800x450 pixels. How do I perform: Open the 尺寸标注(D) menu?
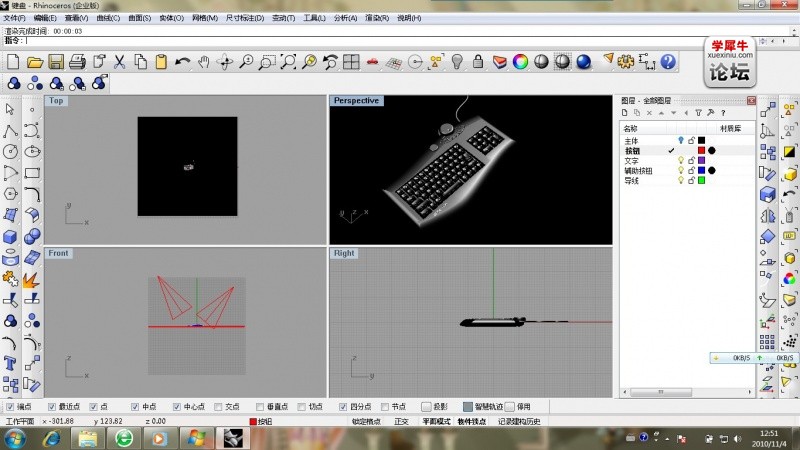click(245, 18)
